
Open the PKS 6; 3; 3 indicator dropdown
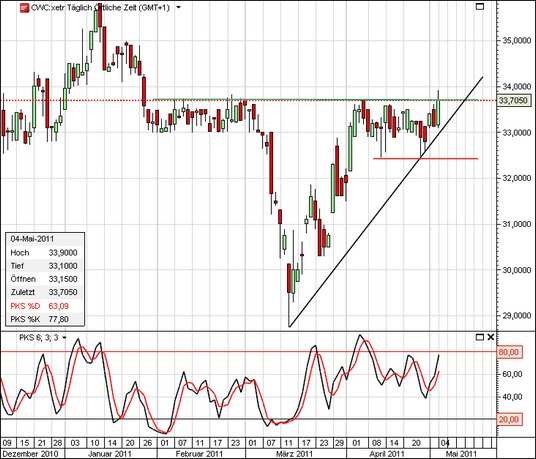[64, 338]
